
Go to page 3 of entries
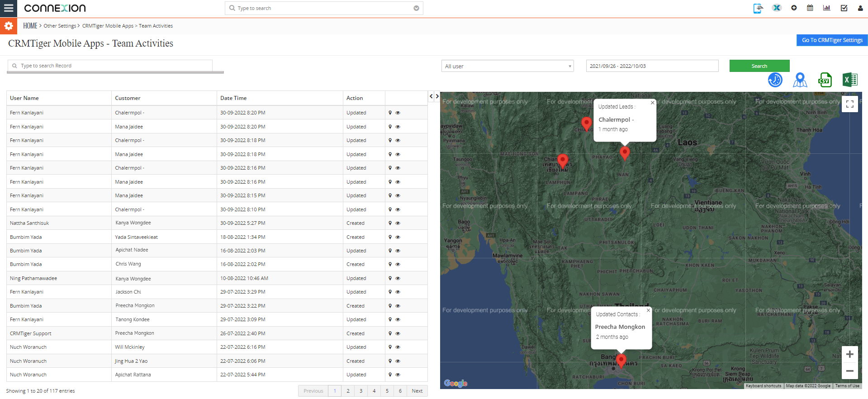pyautogui.click(x=361, y=391)
